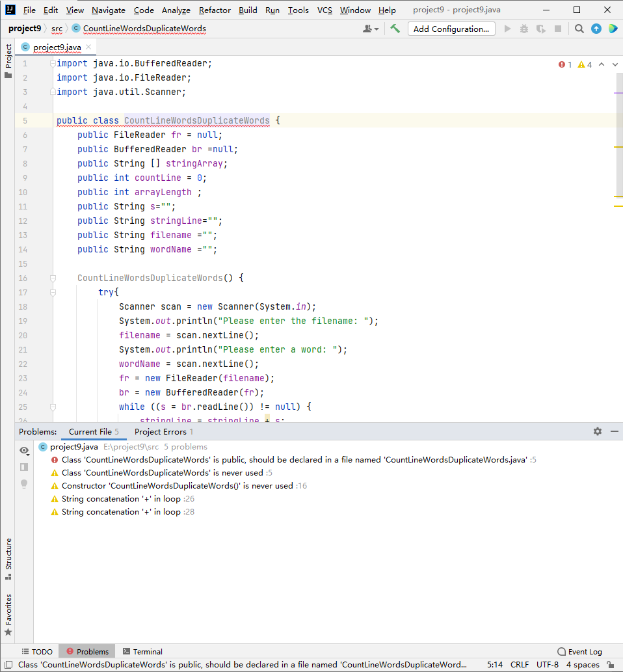
Task: Click line number 5 in the gutter
Action: click(25, 121)
